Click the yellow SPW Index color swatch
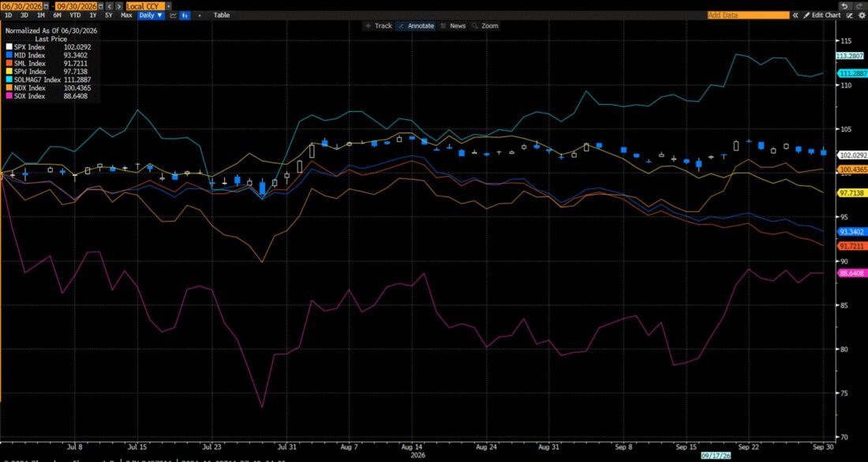Screen dimensions: 868x462 (9, 72)
